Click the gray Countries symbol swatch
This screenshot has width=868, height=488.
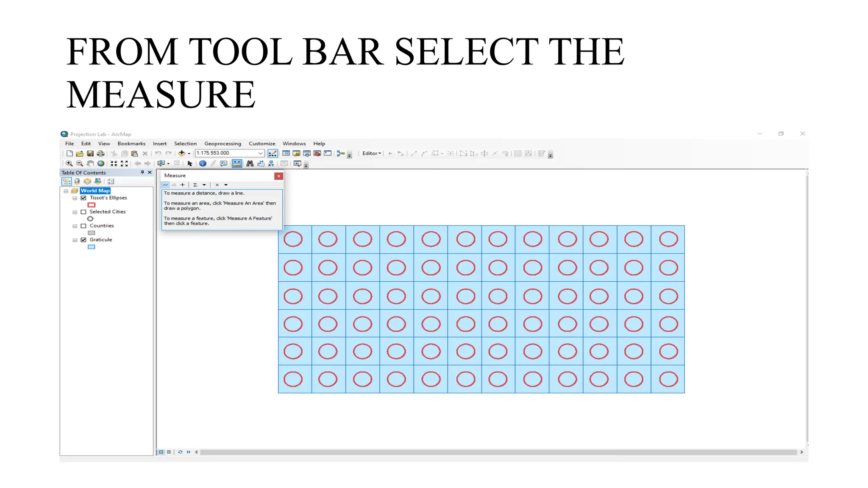92,233
